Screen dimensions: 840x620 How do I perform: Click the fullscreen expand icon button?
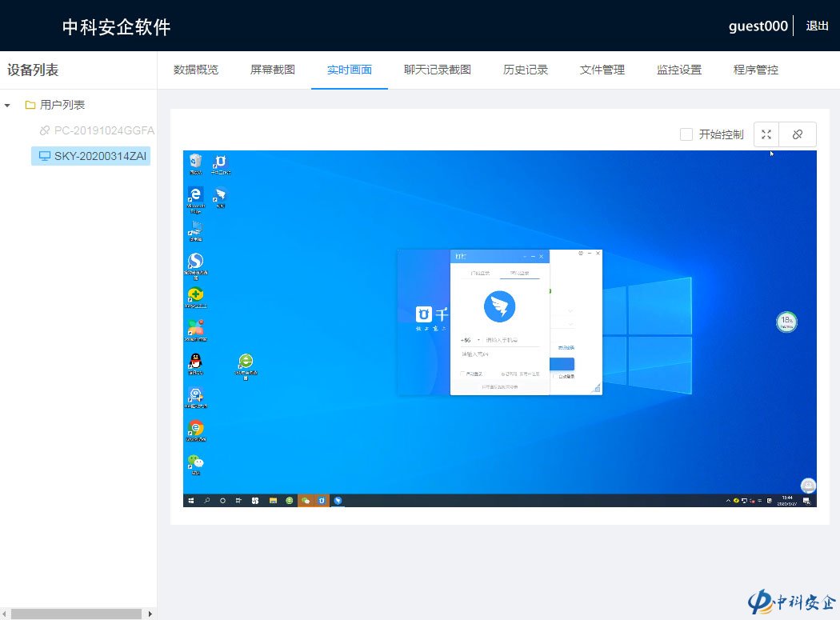click(766, 134)
